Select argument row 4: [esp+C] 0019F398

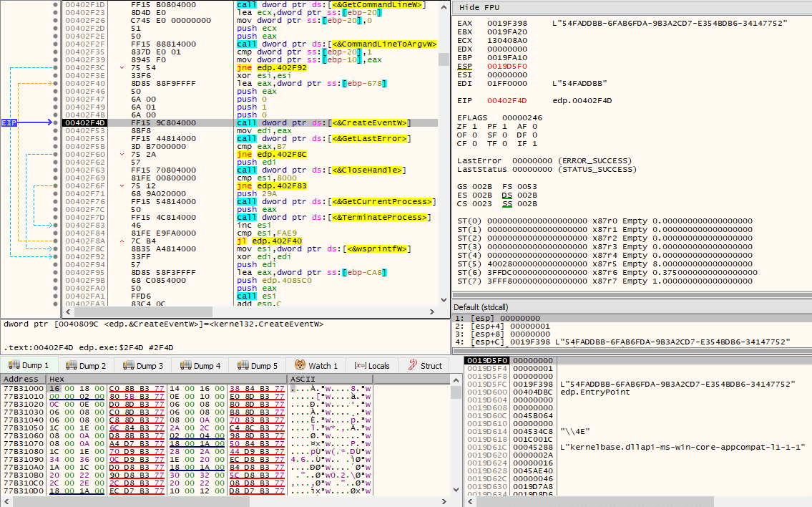(632, 342)
